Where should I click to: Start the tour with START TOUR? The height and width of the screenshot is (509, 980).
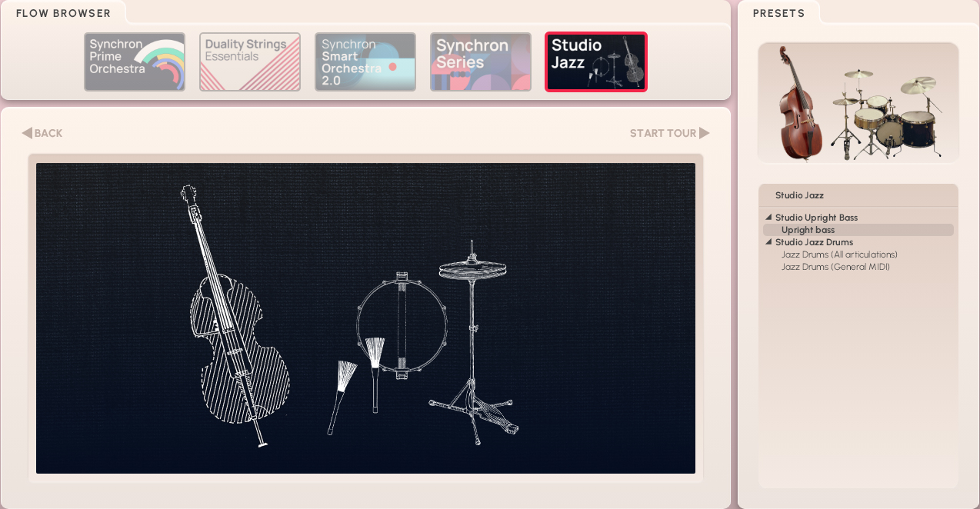(669, 133)
